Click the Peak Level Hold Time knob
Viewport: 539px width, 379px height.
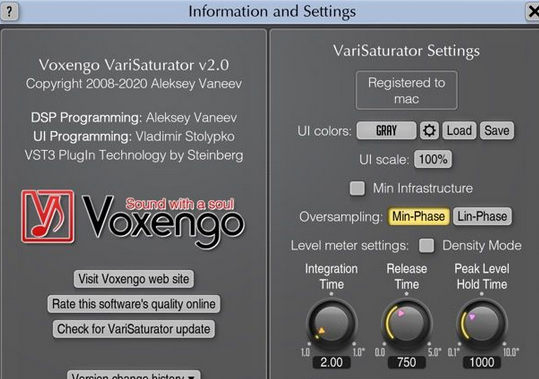[x=482, y=324]
